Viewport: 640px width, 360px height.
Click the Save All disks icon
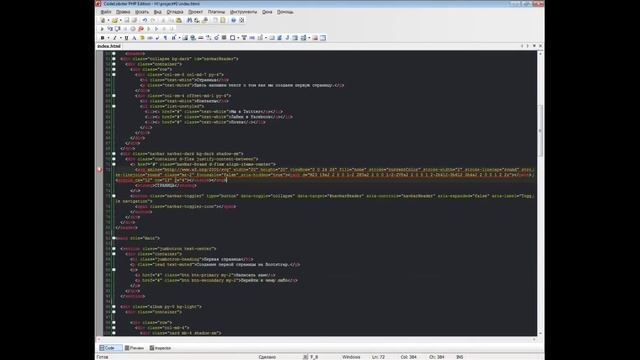pos(134,20)
